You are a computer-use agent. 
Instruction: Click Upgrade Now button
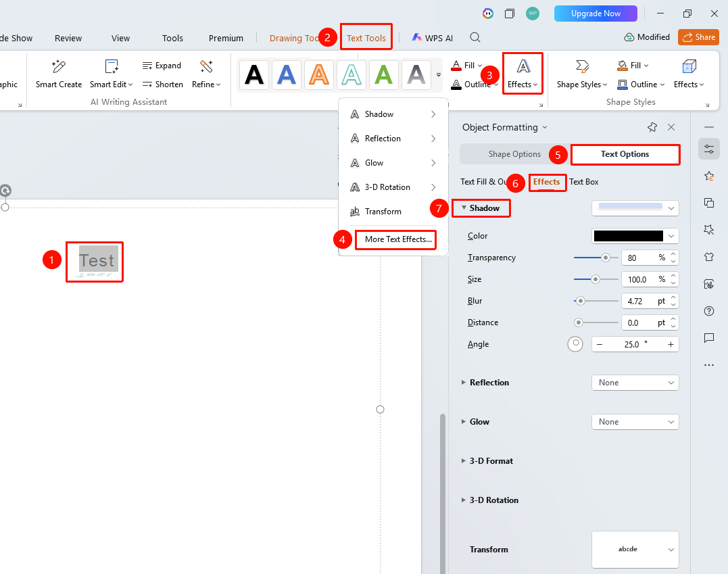(596, 14)
